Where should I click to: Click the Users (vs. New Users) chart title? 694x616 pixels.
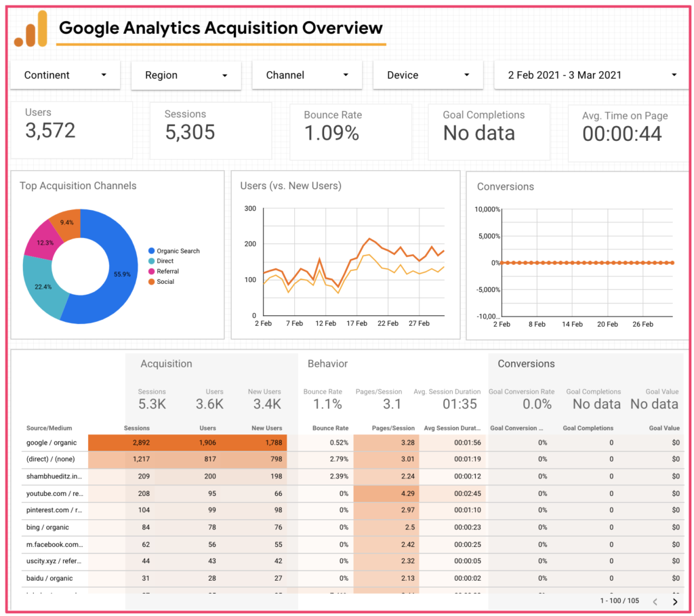291,186
